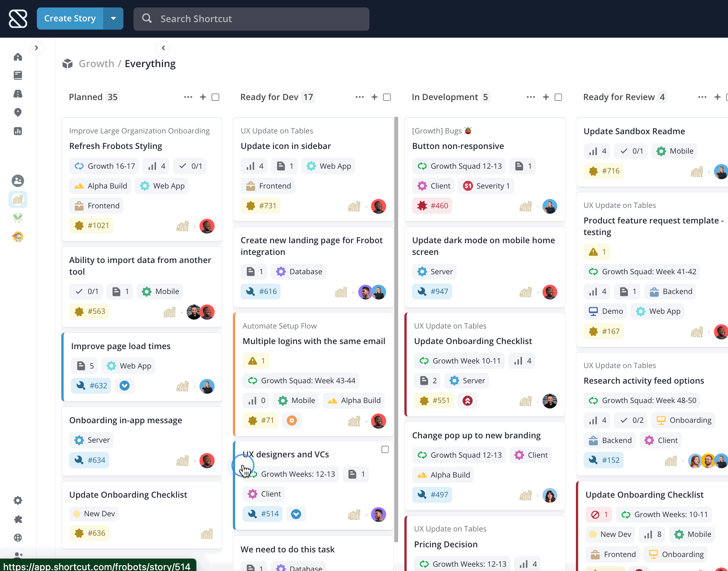Screen dimensions: 728x571
Task: Open the Growth breadcrumb link
Action: pos(96,63)
